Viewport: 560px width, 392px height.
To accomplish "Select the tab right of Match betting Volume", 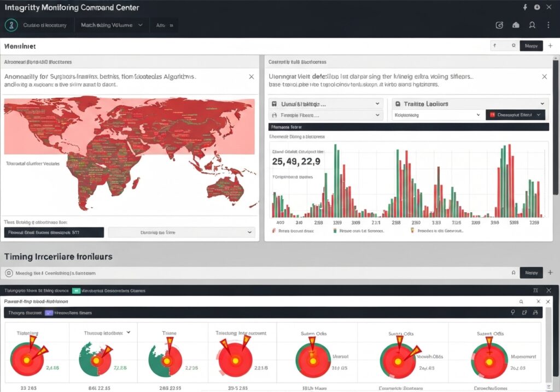I will (164, 25).
